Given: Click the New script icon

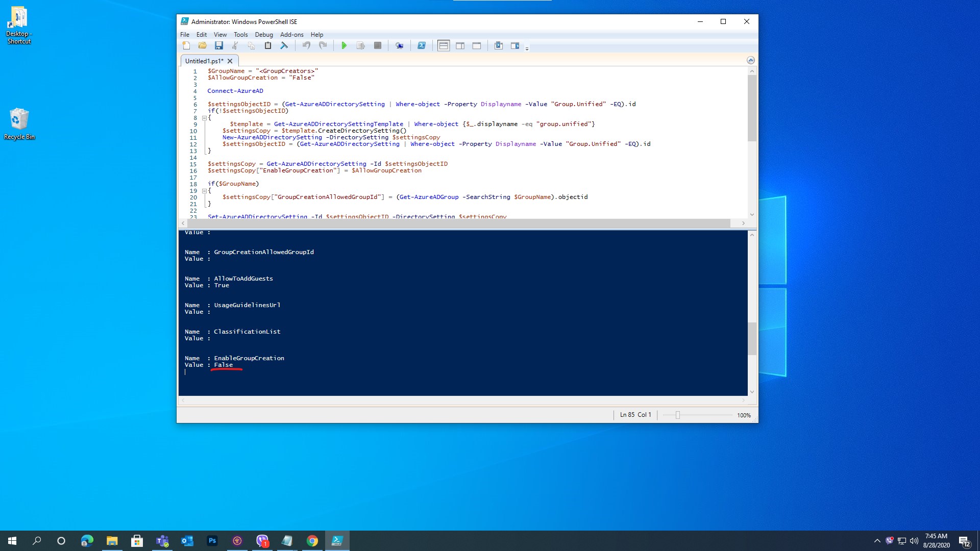Looking at the screenshot, I should [x=186, y=46].
